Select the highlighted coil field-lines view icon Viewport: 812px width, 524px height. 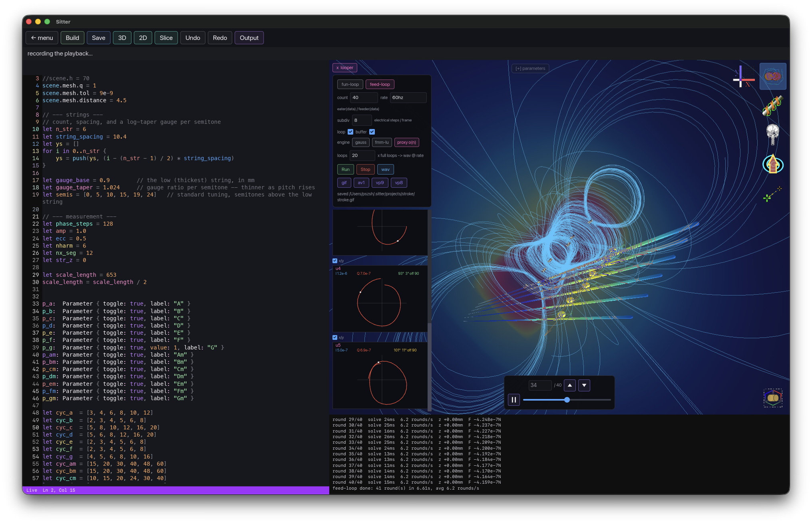pyautogui.click(x=772, y=76)
